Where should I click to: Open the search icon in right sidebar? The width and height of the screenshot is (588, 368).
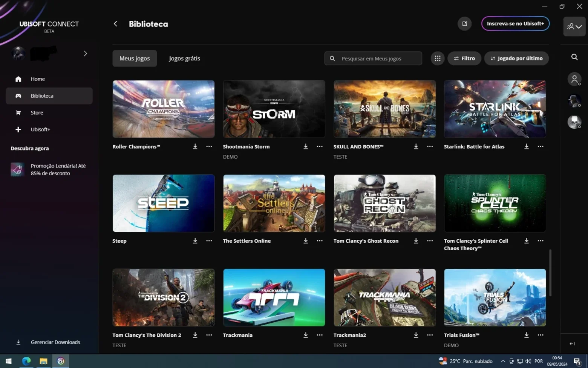point(574,57)
